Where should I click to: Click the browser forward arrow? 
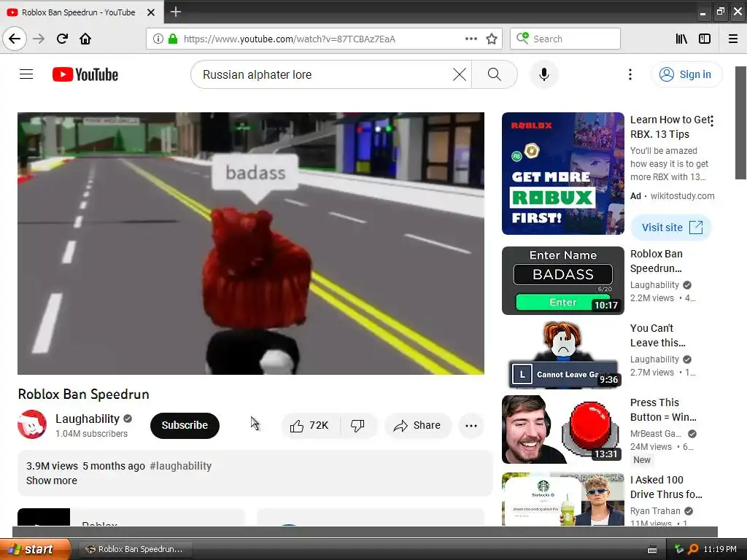point(39,39)
